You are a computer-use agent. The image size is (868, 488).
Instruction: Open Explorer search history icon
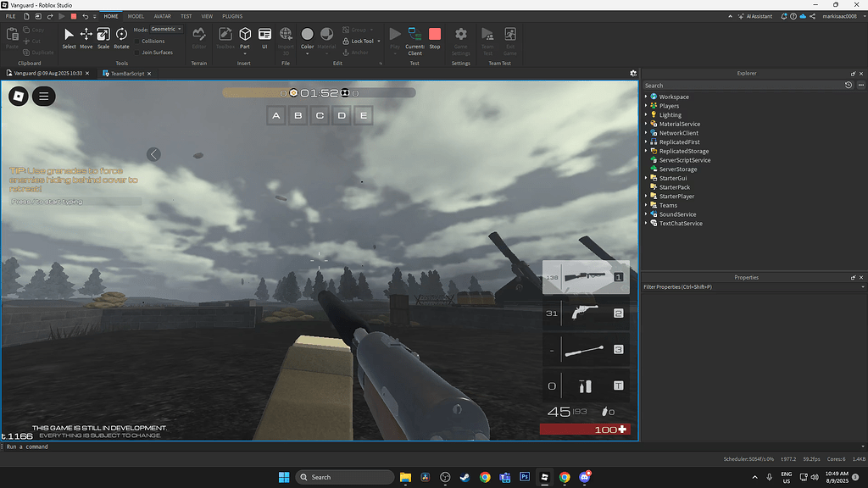pos(848,86)
